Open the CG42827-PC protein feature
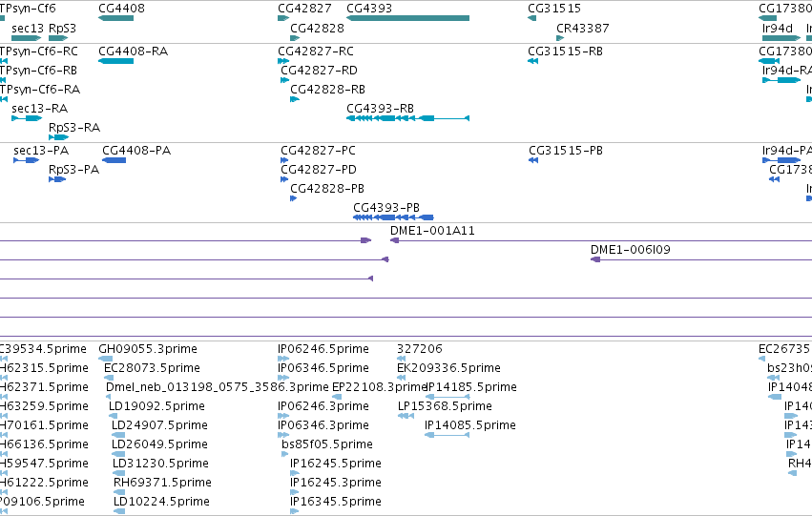 coord(283,160)
